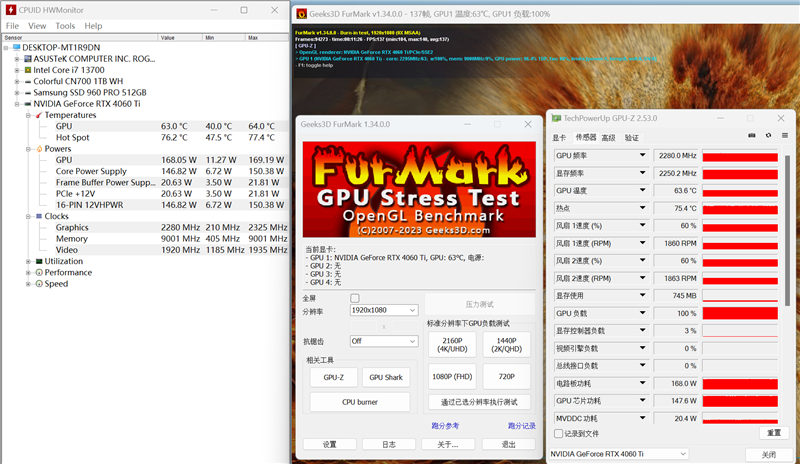Launch GPU-Z from FurMark tools

point(334,377)
